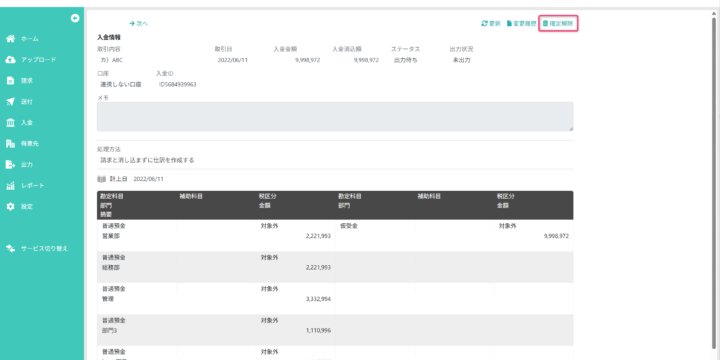720x360 pixels.
Task: Click the 入金情報 section heading
Action: 109,38
